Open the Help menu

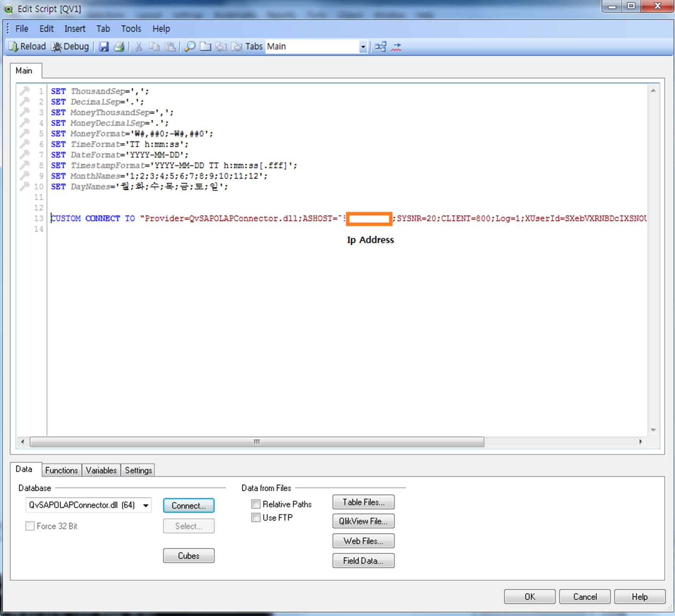161,29
